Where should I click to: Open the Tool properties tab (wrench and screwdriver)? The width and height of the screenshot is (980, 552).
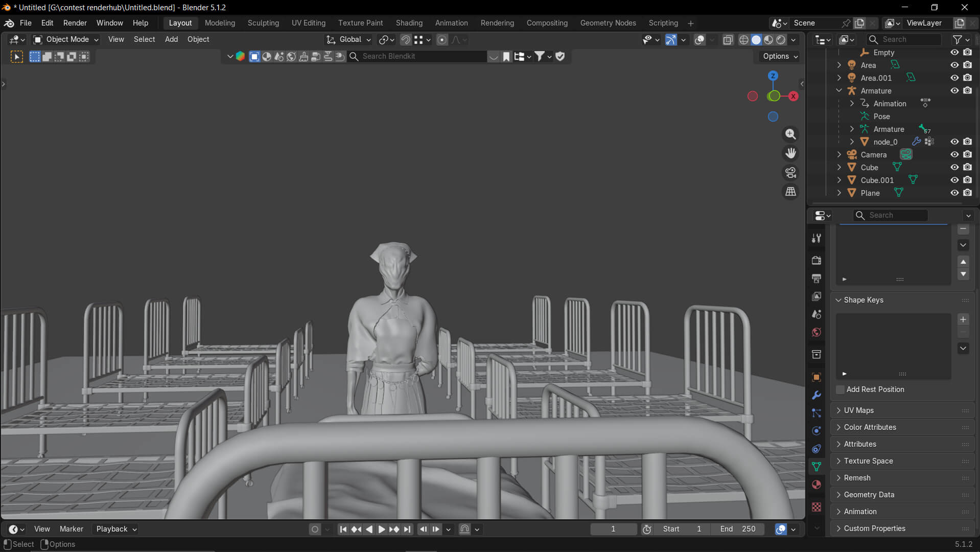pyautogui.click(x=816, y=238)
